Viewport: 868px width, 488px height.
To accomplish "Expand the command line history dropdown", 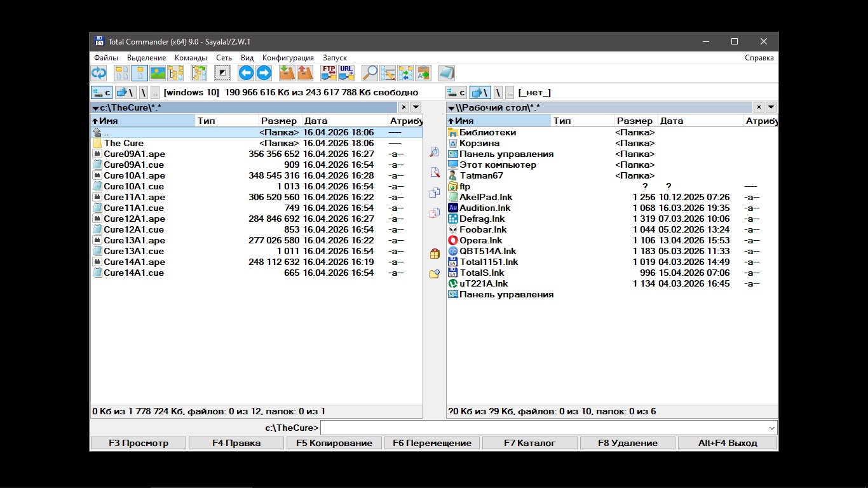I will 772,428.
